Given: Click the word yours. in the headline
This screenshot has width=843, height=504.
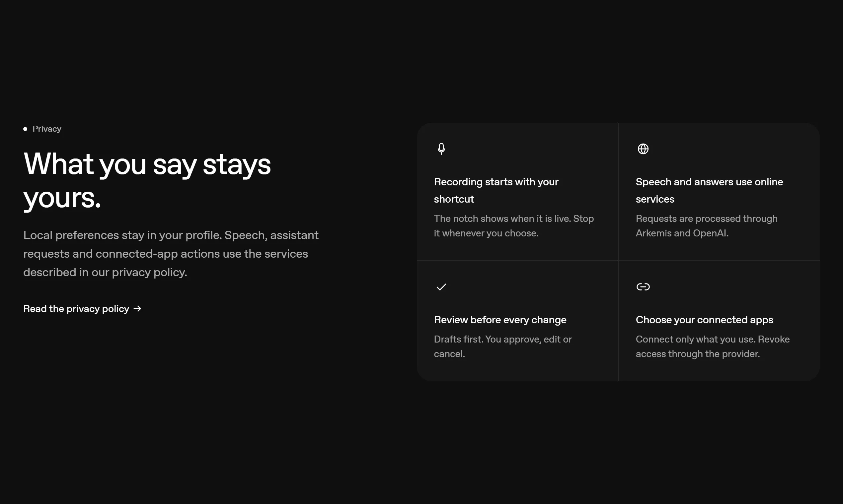Looking at the screenshot, I should click(62, 198).
